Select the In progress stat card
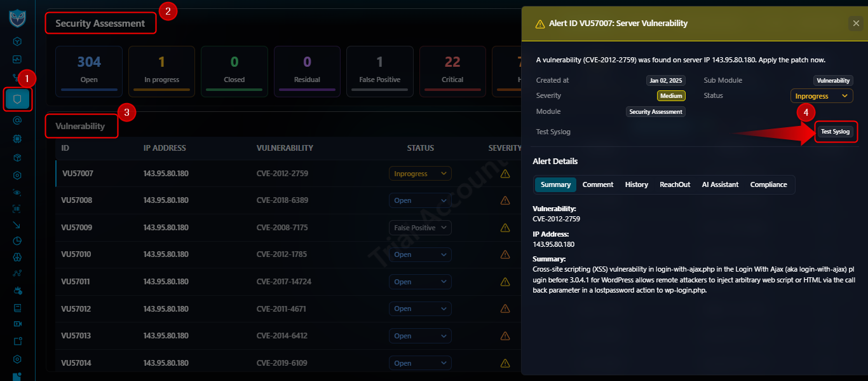The width and height of the screenshot is (868, 381). pyautogui.click(x=161, y=71)
